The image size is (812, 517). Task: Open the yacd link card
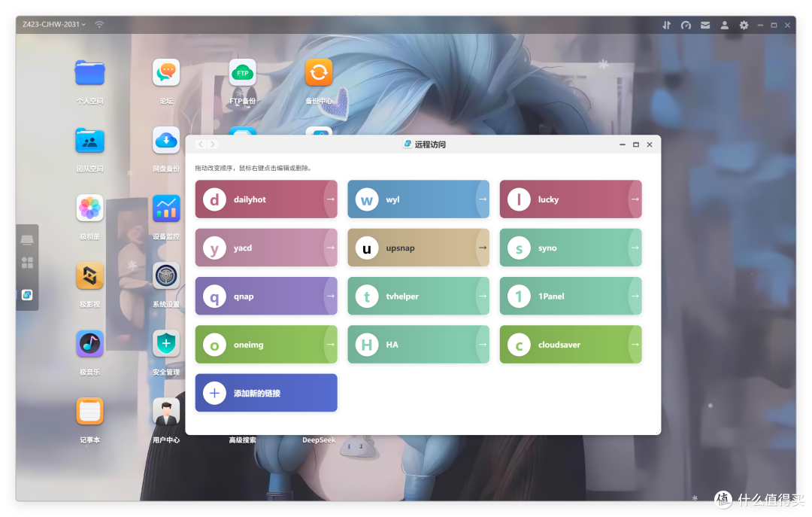266,248
